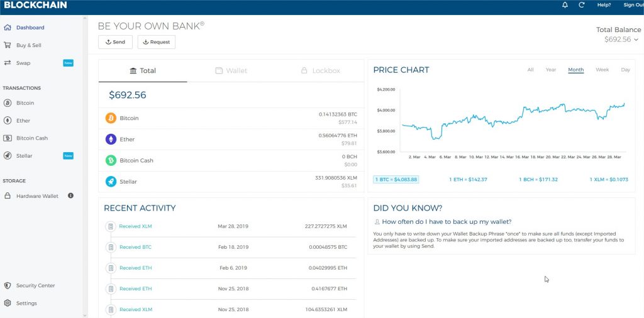644x318 pixels.
Task: Click the blue Stellar rocket icon
Action: [111, 182]
